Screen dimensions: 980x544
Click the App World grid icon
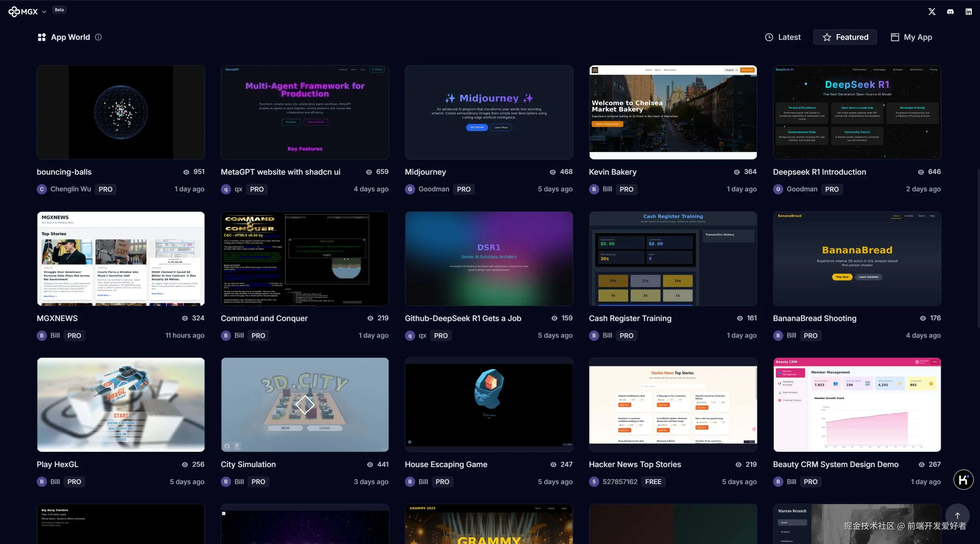click(42, 37)
